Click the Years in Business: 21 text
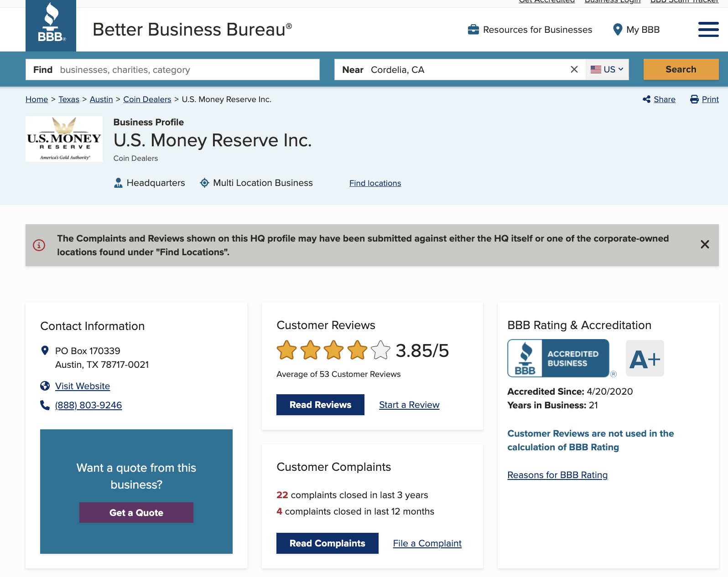This screenshot has height=577, width=728. (x=552, y=405)
